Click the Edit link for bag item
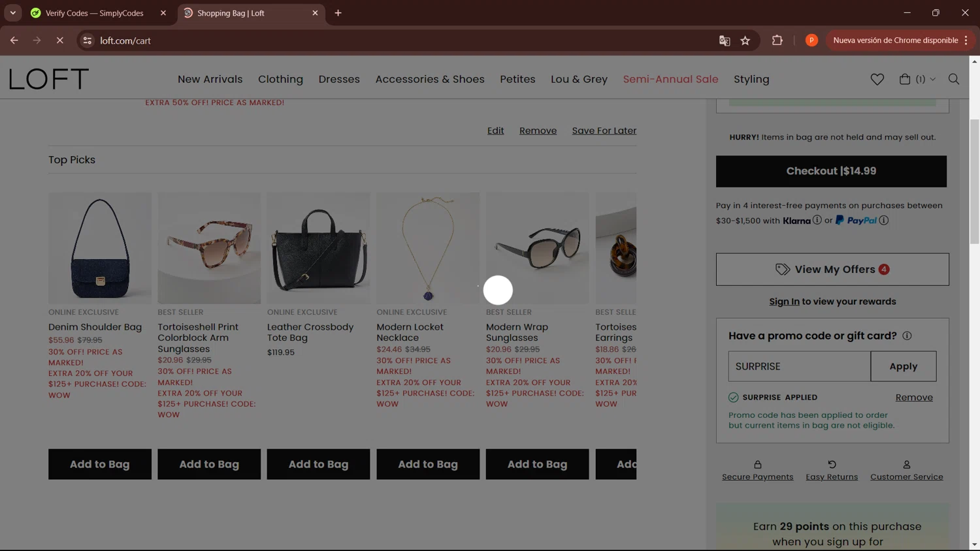This screenshot has width=980, height=551. [495, 131]
